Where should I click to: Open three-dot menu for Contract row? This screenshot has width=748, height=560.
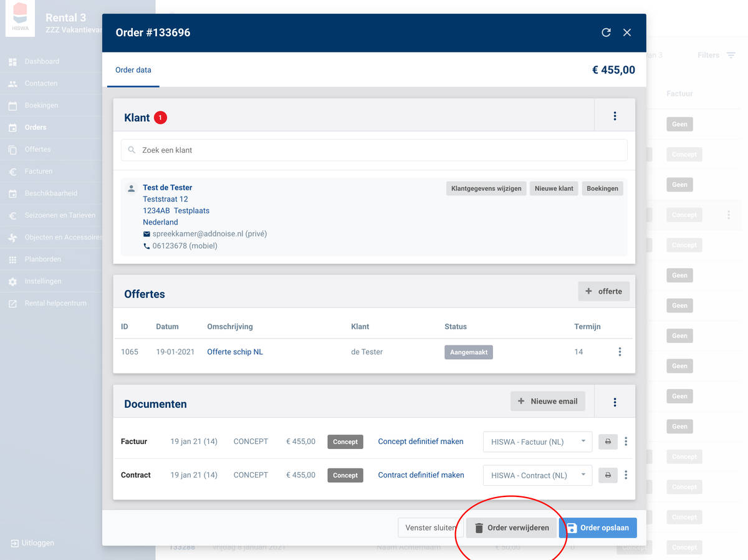tap(626, 475)
